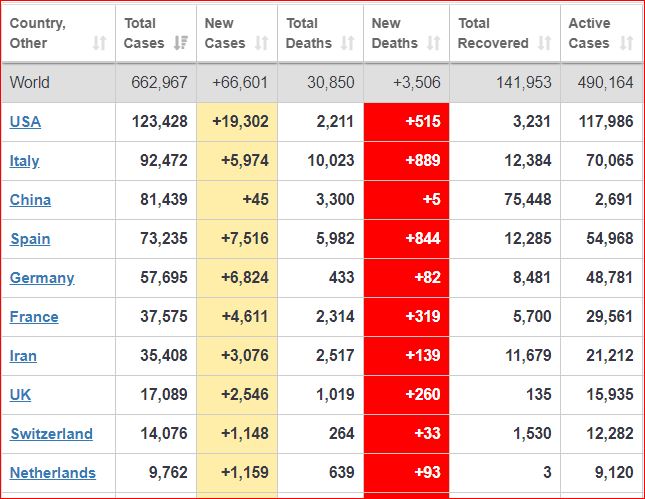Sort by New Cases column arrows
Screen dimensions: 645x499
[262, 43]
